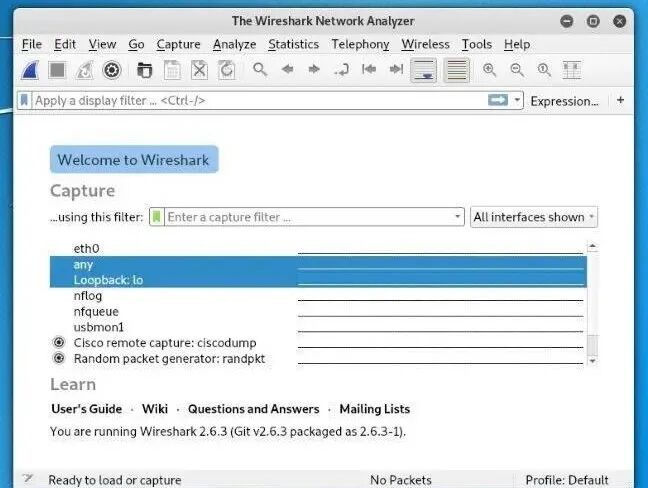Open the All interfaces shown dropdown

point(534,217)
